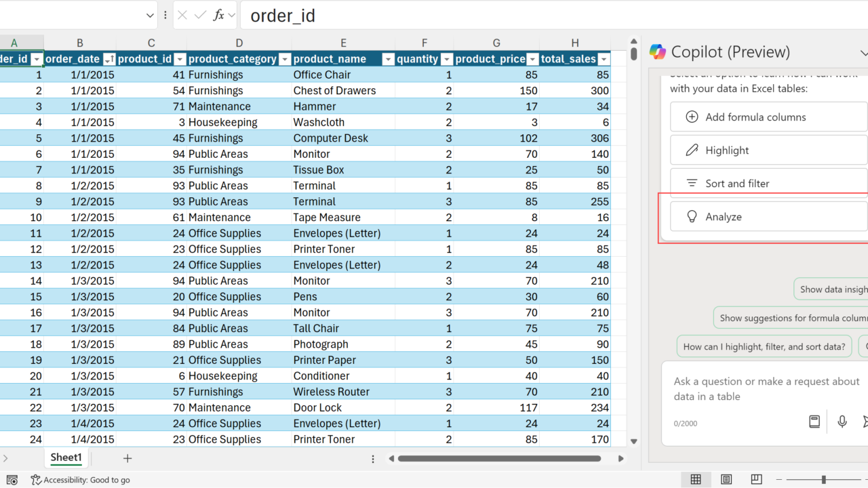Click the Show data insights suggestion chip

tap(831, 289)
